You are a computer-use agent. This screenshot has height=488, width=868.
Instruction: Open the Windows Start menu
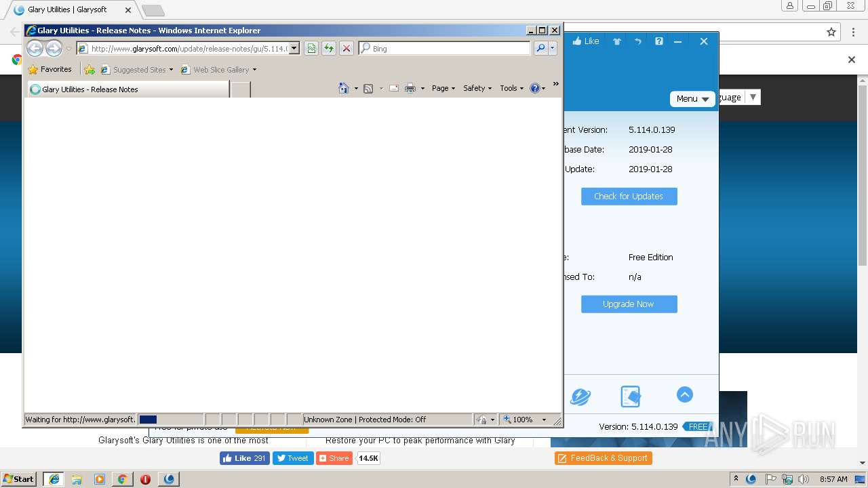point(19,479)
